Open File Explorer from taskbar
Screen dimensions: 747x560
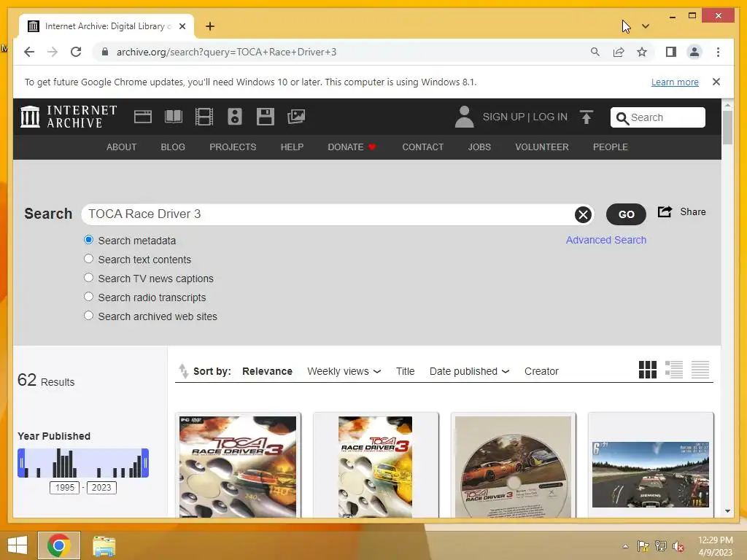tap(104, 545)
